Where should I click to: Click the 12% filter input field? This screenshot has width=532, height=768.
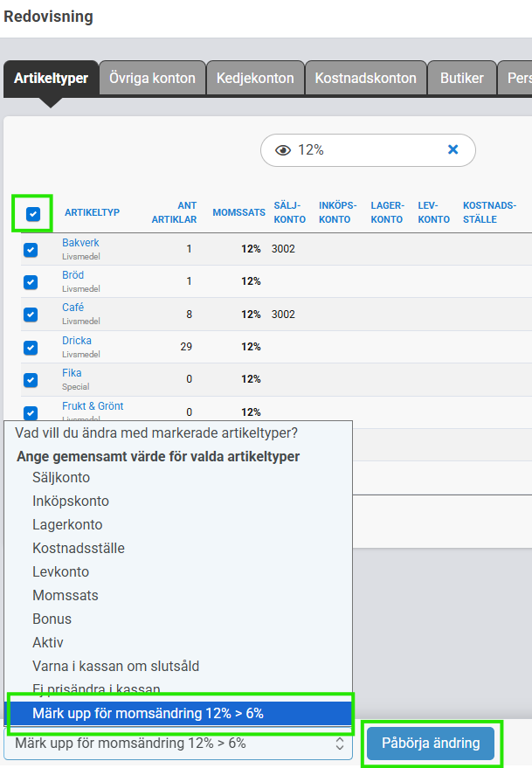point(367,150)
